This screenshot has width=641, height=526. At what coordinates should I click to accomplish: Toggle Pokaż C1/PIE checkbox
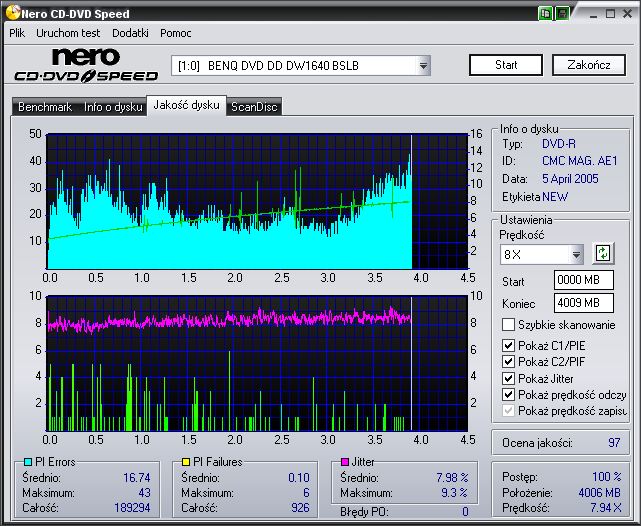point(508,346)
